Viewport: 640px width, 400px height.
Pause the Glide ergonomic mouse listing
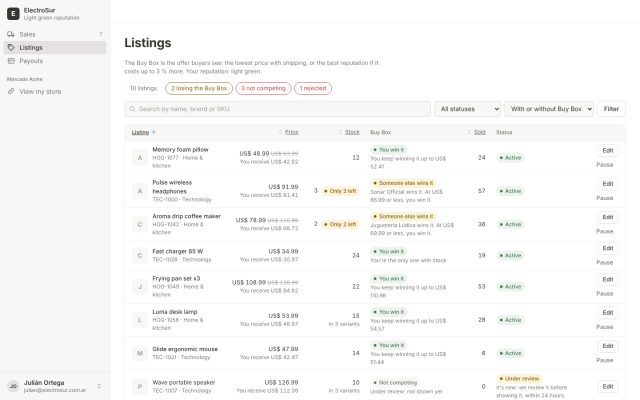pyautogui.click(x=604, y=360)
